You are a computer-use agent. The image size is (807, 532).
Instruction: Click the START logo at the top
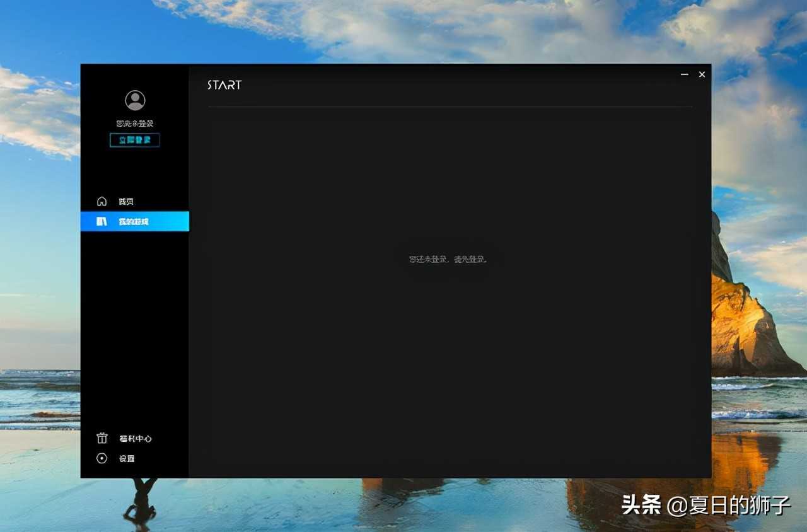point(224,84)
